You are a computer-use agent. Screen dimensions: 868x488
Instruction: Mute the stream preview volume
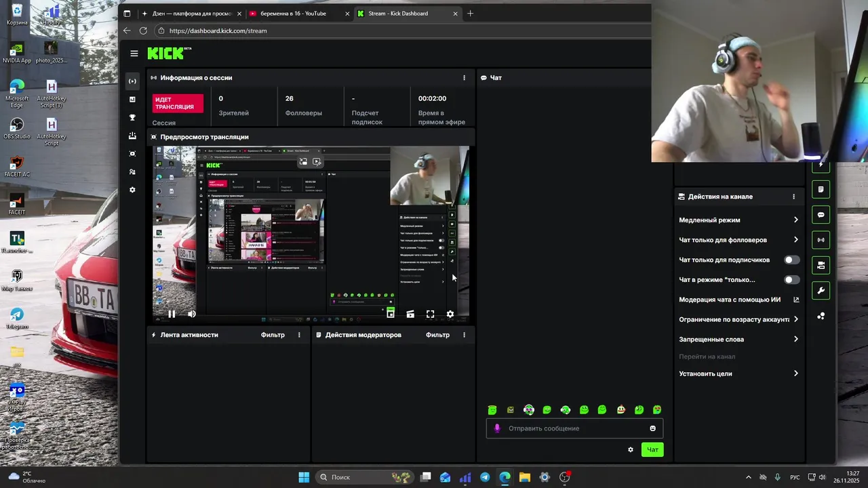191,314
